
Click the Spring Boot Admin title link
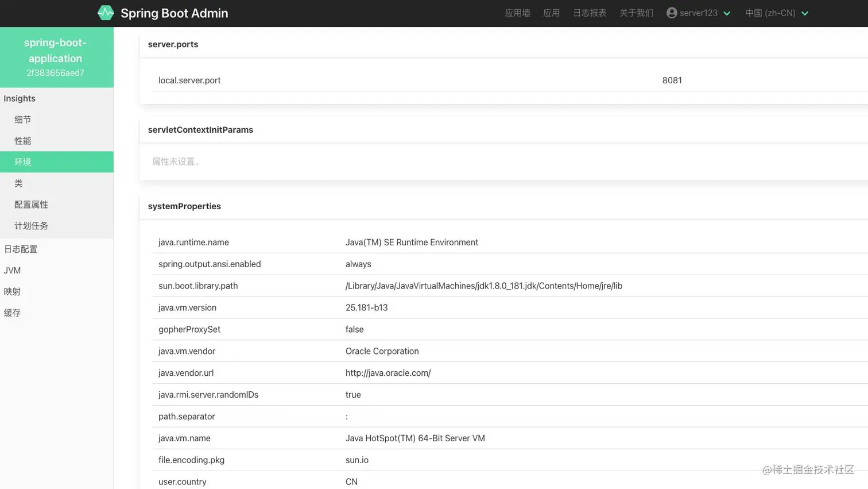tap(175, 13)
